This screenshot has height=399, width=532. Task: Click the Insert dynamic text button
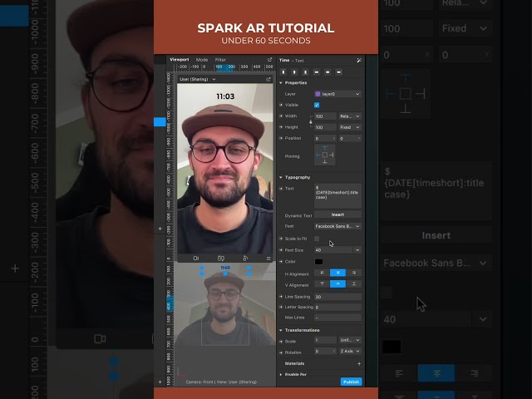(337, 214)
